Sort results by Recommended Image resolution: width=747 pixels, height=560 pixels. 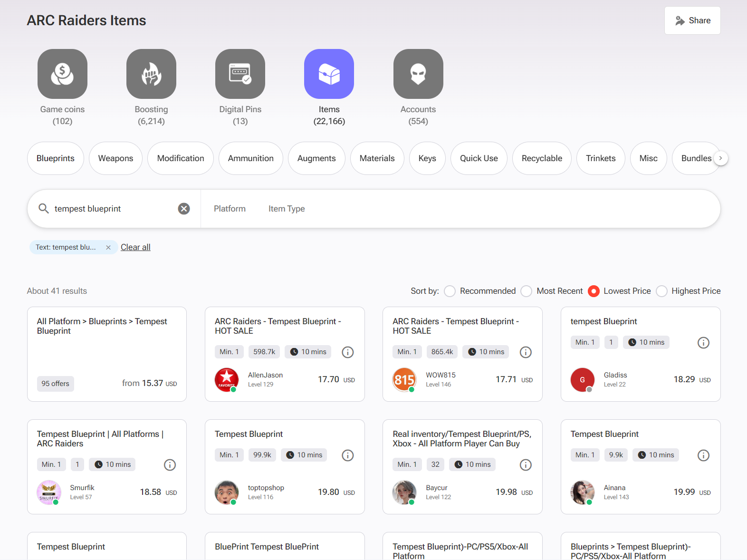[450, 291]
